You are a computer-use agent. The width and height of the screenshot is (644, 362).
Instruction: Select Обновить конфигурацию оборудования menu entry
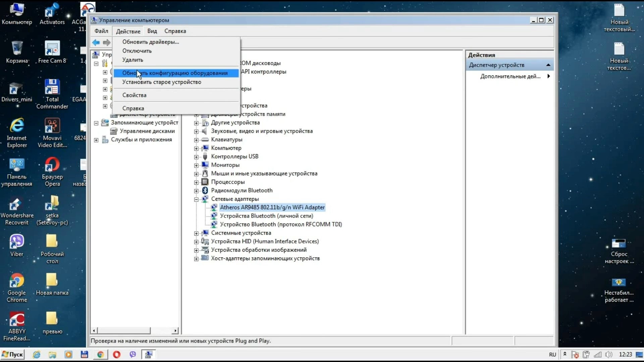tap(175, 73)
